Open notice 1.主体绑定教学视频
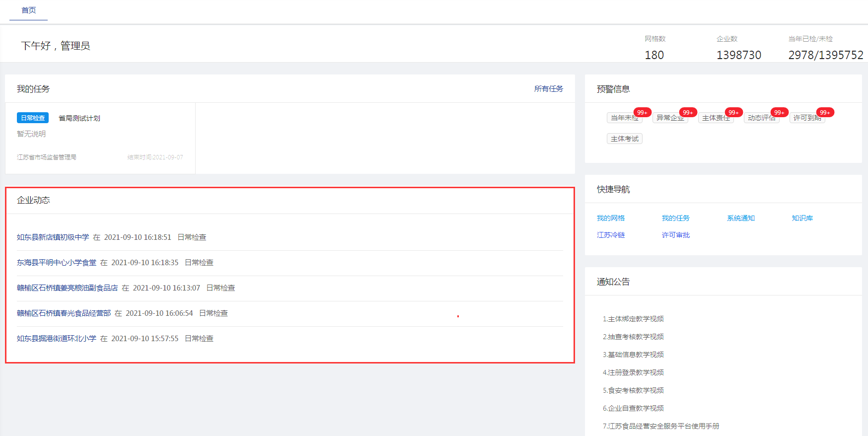 click(633, 319)
